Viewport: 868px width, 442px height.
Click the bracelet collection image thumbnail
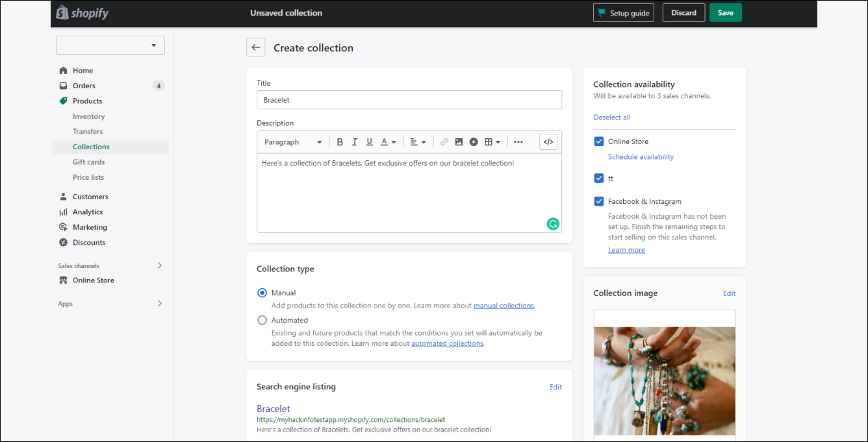click(x=665, y=380)
